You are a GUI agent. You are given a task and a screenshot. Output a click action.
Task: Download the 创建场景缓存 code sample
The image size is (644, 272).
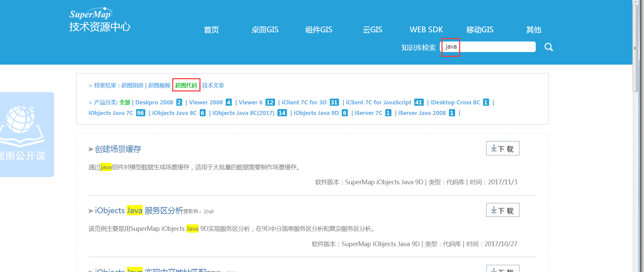[503, 148]
